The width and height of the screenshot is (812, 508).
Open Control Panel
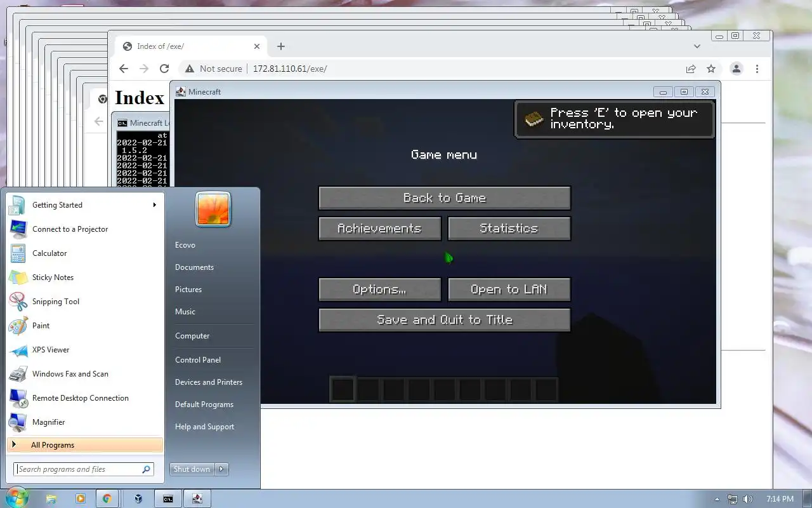(x=198, y=360)
